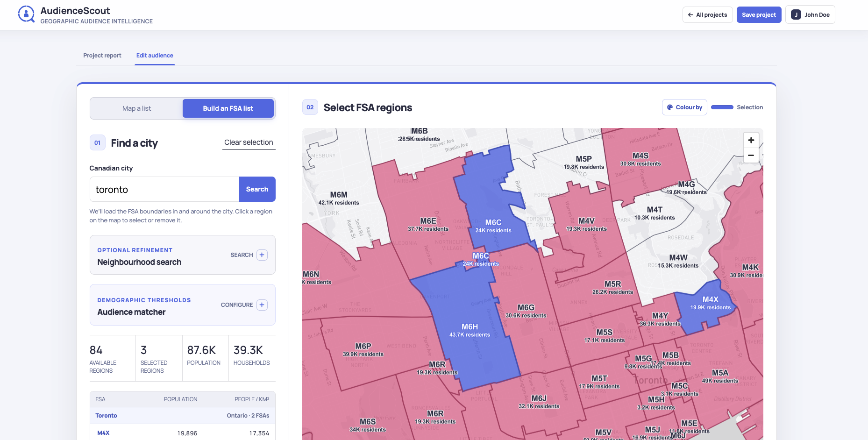
Task: Select the M4X row in FSA table
Action: pos(182,433)
